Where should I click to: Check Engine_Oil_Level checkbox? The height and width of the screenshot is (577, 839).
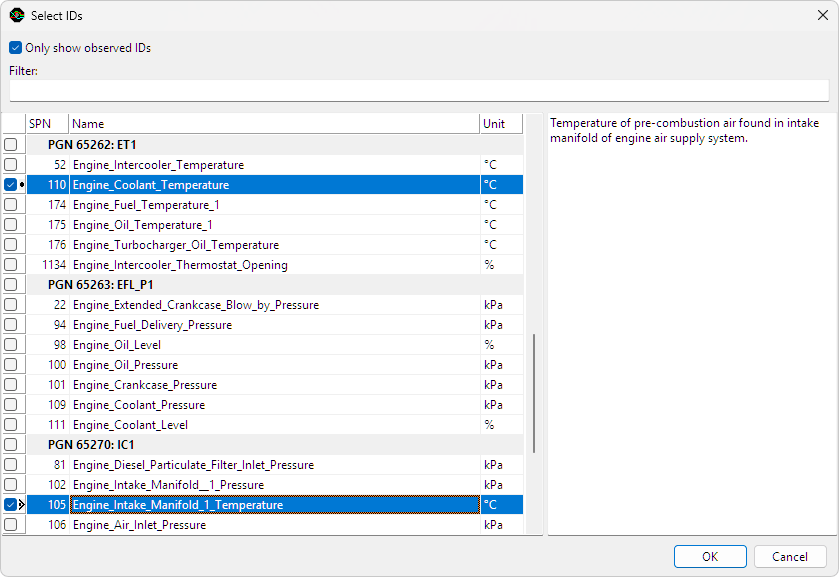11,345
